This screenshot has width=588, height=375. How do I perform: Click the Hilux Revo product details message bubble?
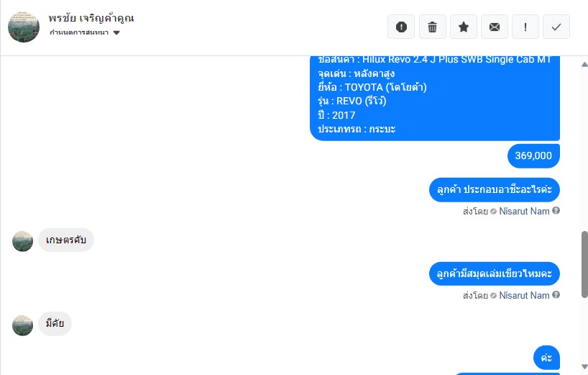tap(435, 99)
